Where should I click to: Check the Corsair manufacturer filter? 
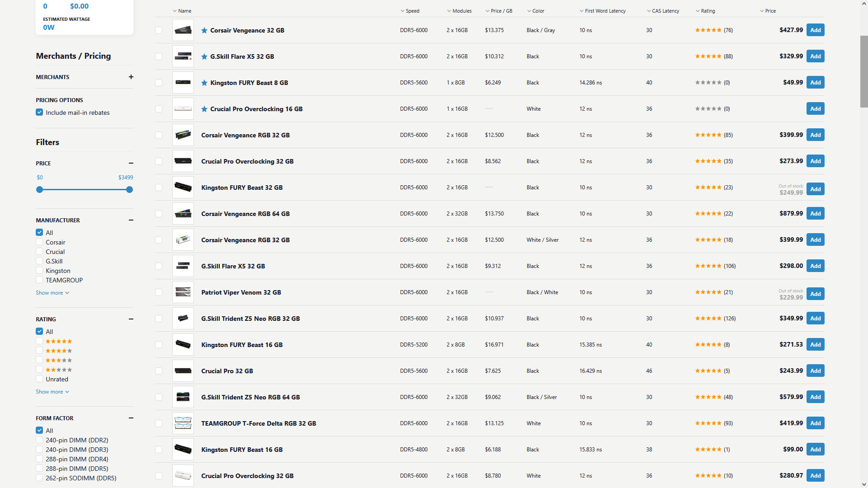pos(40,242)
